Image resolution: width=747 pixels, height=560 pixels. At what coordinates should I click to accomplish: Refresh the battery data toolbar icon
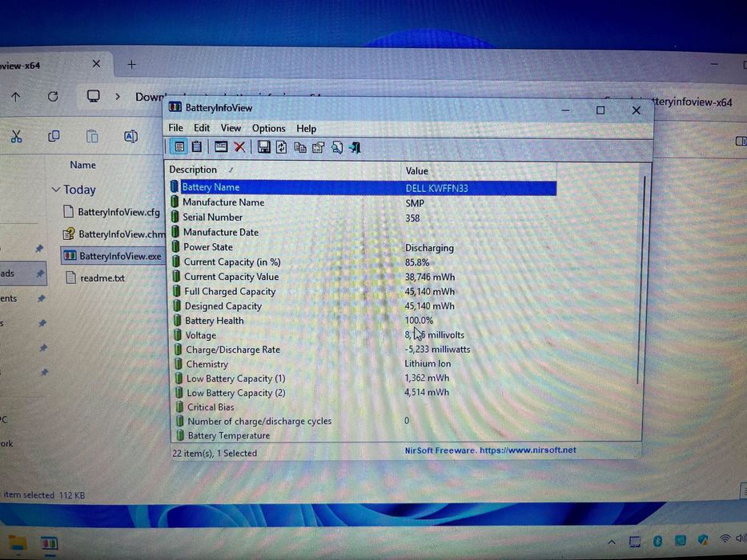tap(282, 148)
